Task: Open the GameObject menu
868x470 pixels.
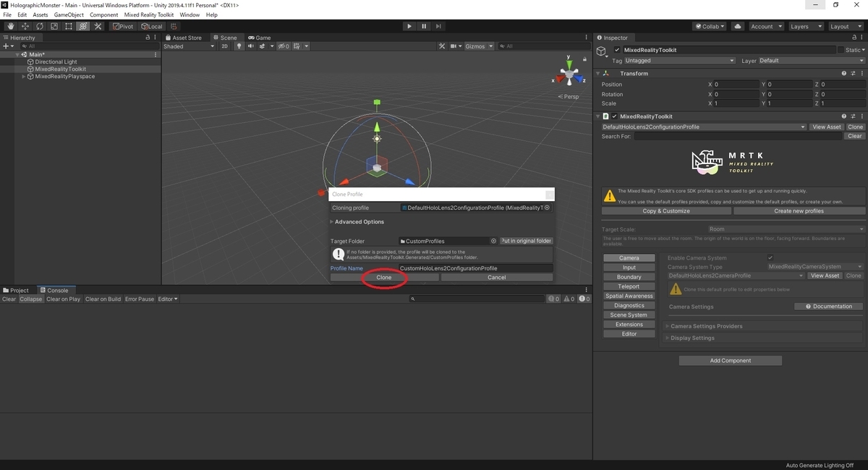Action: tap(69, 14)
